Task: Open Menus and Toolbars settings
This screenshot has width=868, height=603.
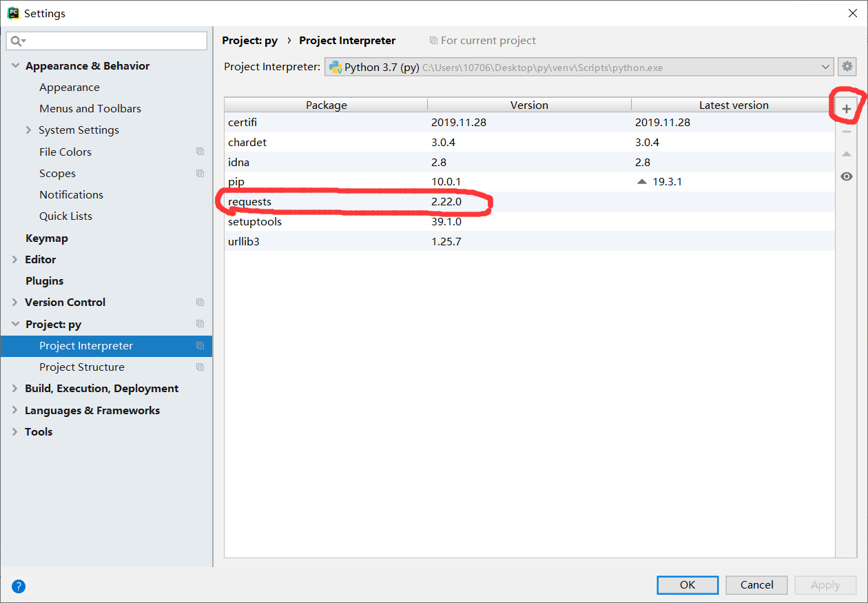Action: 90,109
